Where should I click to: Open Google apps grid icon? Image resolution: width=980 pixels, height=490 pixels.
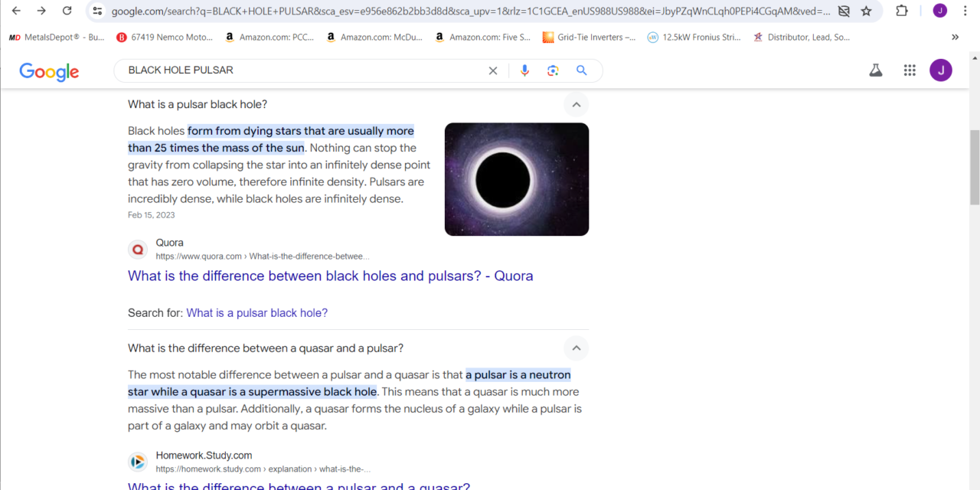pyautogui.click(x=910, y=70)
